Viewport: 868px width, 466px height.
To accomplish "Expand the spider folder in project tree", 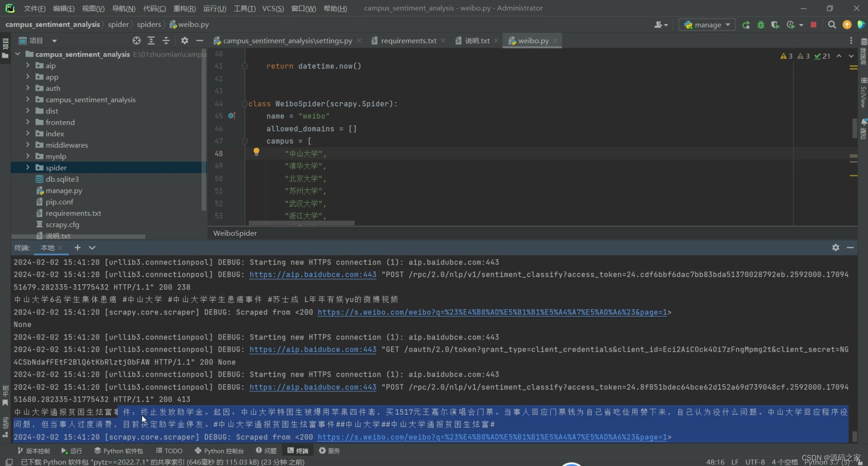I will point(28,167).
